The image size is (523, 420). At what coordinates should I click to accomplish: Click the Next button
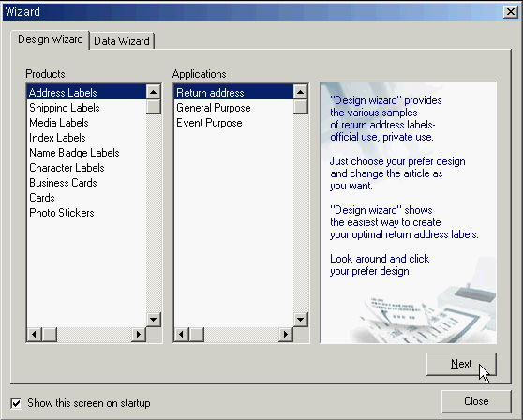(x=461, y=364)
